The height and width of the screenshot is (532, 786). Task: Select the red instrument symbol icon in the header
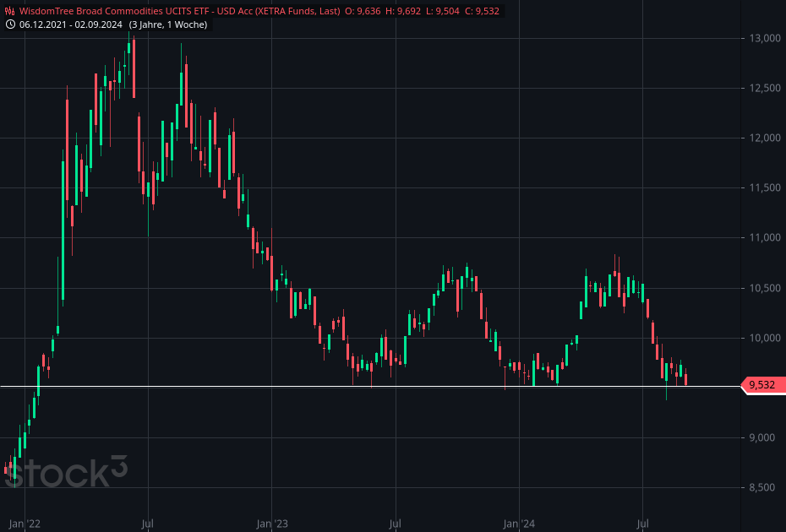coord(8,12)
